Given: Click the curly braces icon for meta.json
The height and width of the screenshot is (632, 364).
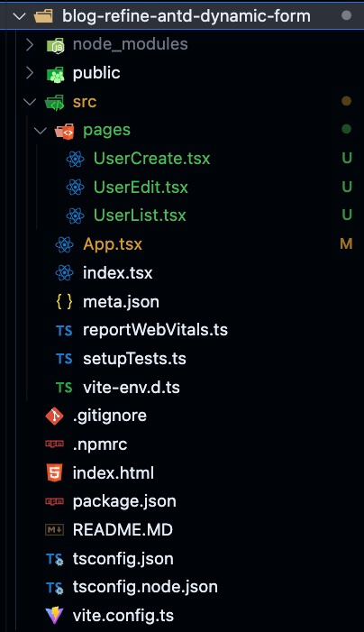Looking at the screenshot, I should (x=65, y=301).
